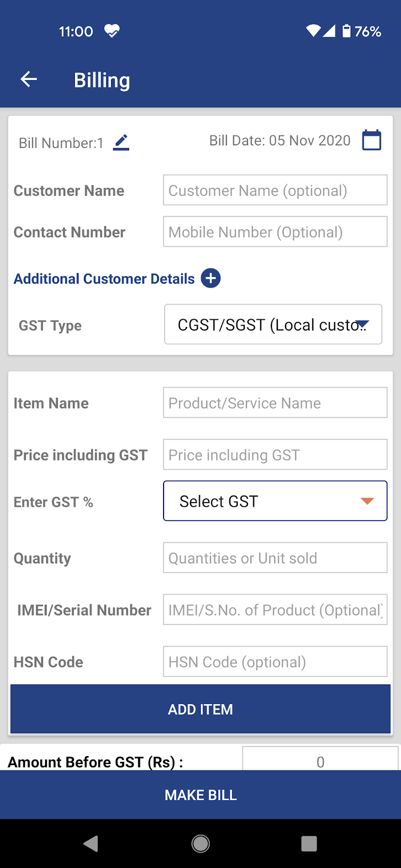This screenshot has height=868, width=401.
Task: Focus the Customer Name input field
Action: tap(275, 190)
